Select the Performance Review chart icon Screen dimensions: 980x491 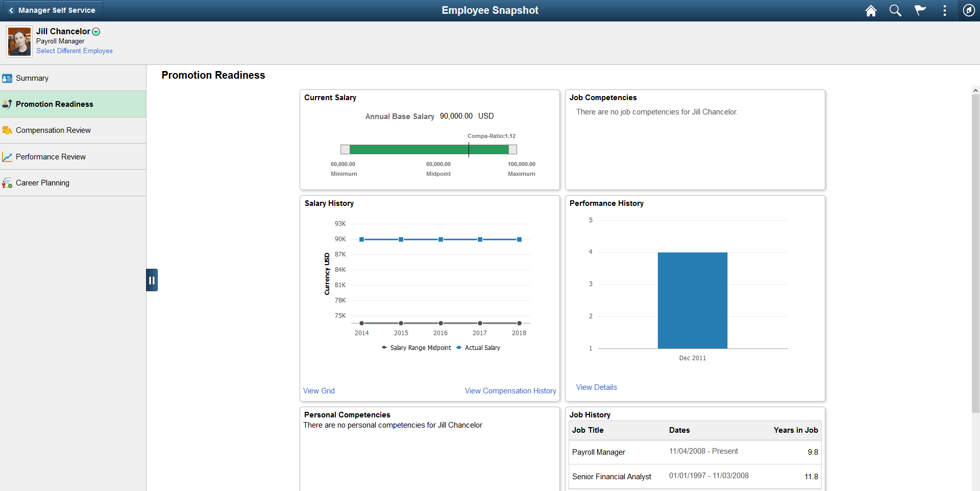(7, 157)
